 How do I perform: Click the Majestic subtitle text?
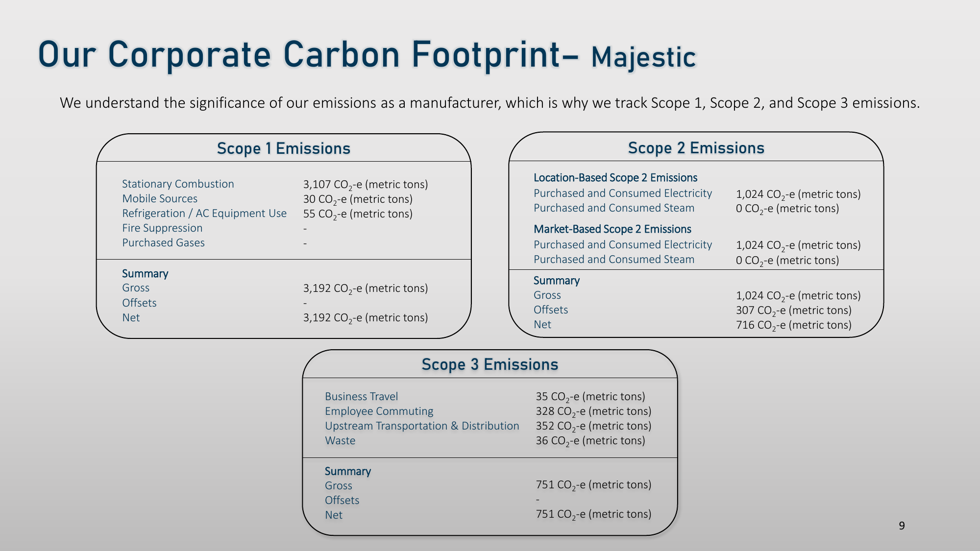tap(643, 58)
